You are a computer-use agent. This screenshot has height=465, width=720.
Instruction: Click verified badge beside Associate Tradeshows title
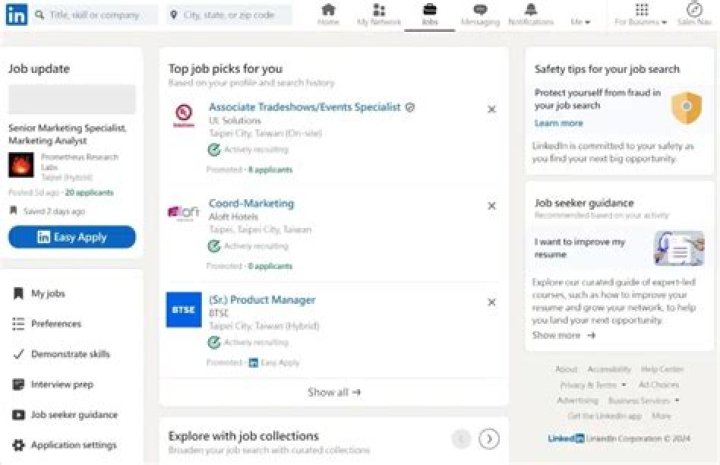tap(410, 107)
